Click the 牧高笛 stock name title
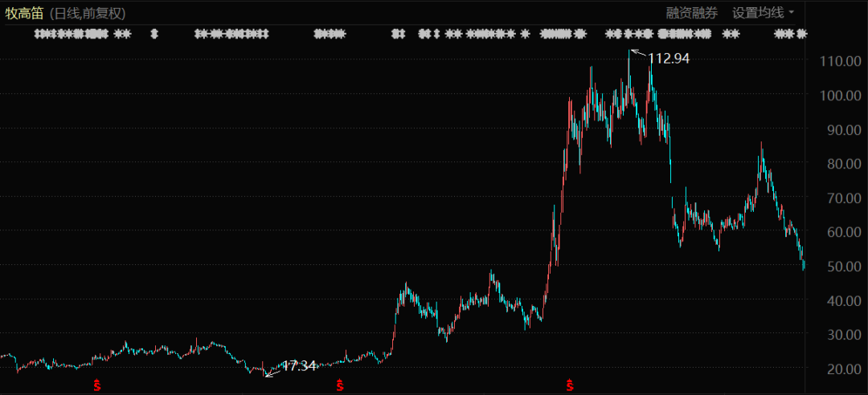The image size is (868, 395). (x=24, y=14)
